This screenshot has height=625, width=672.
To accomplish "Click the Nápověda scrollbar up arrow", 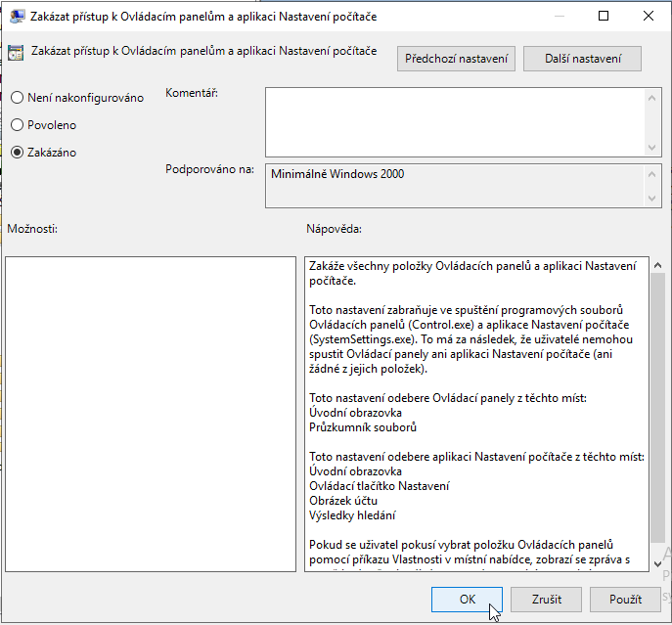I will coord(657,265).
